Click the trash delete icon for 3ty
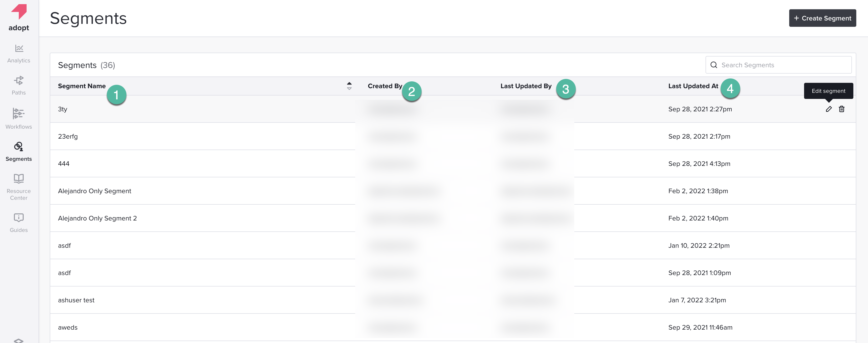Image resolution: width=868 pixels, height=343 pixels. (841, 109)
